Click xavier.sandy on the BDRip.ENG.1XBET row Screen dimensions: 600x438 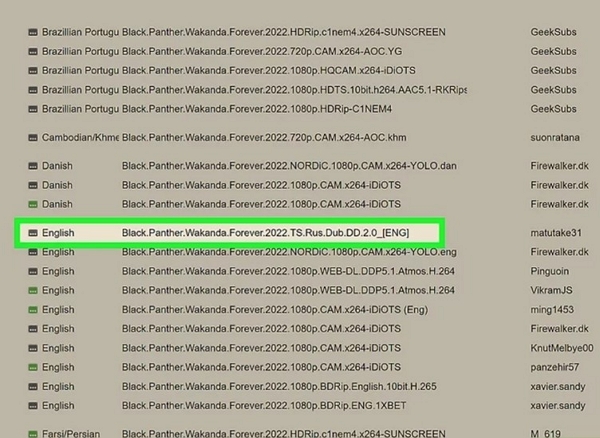(x=558, y=406)
